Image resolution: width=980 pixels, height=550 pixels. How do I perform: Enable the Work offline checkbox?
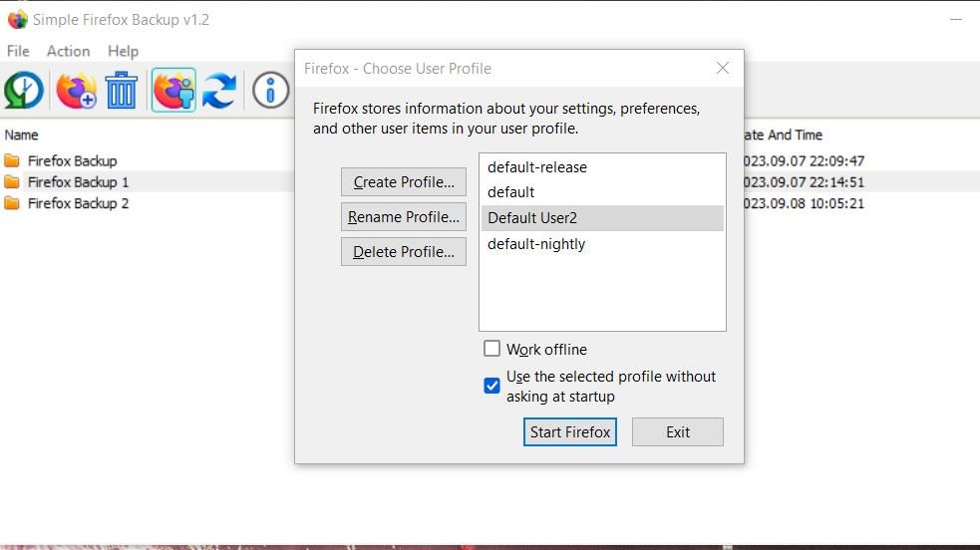[491, 349]
